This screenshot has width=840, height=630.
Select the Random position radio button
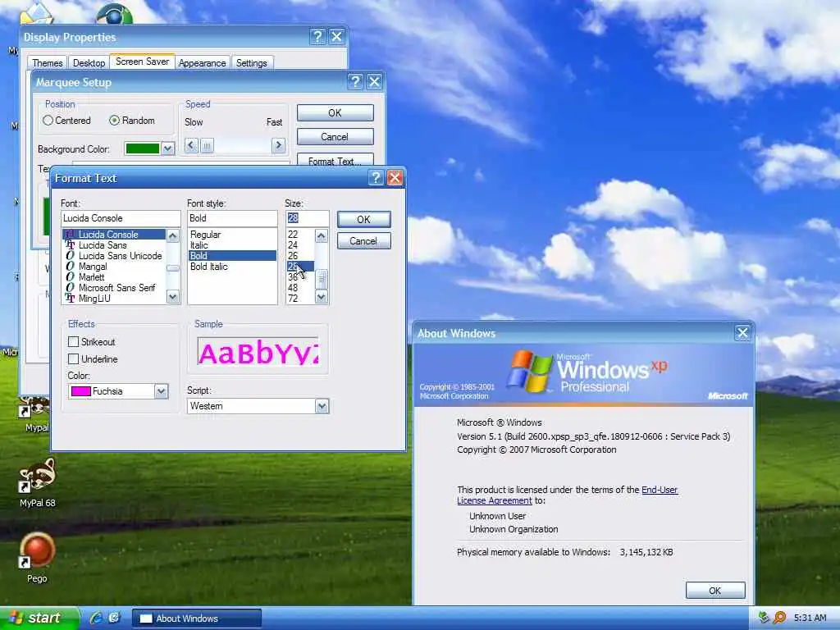[x=132, y=121]
